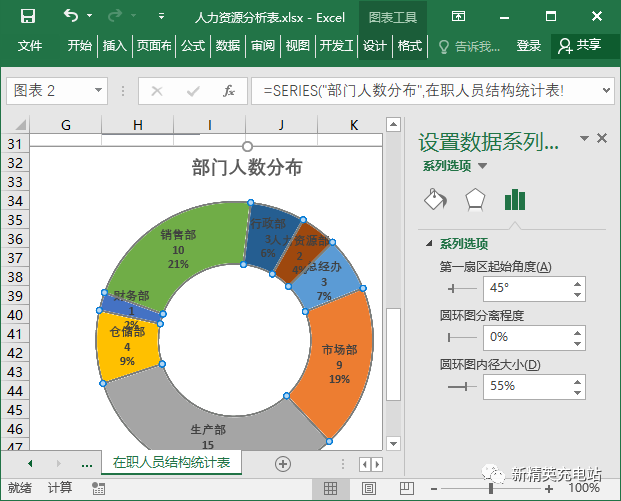Open the undo history dropdown arrow
This screenshot has height=501, width=621.
click(90, 16)
